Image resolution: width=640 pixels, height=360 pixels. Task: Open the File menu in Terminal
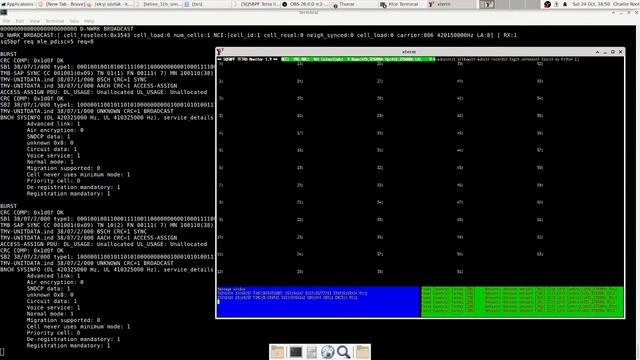click(x=7, y=21)
